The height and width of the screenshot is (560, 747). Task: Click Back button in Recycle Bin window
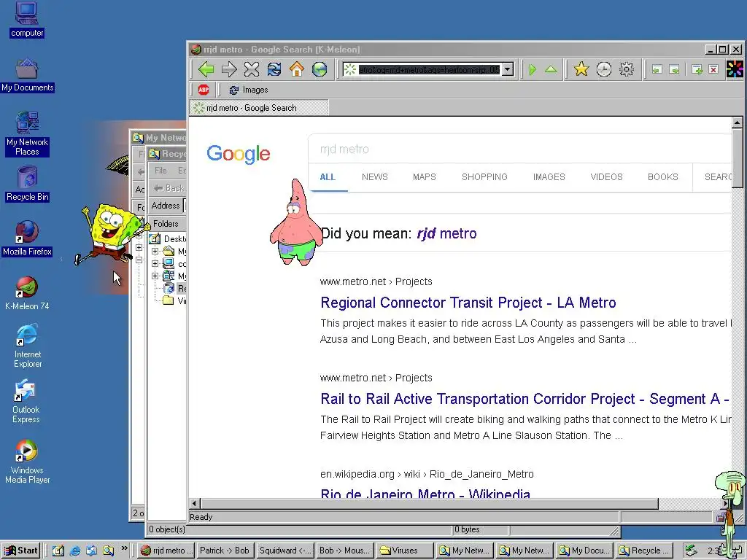[x=169, y=188]
